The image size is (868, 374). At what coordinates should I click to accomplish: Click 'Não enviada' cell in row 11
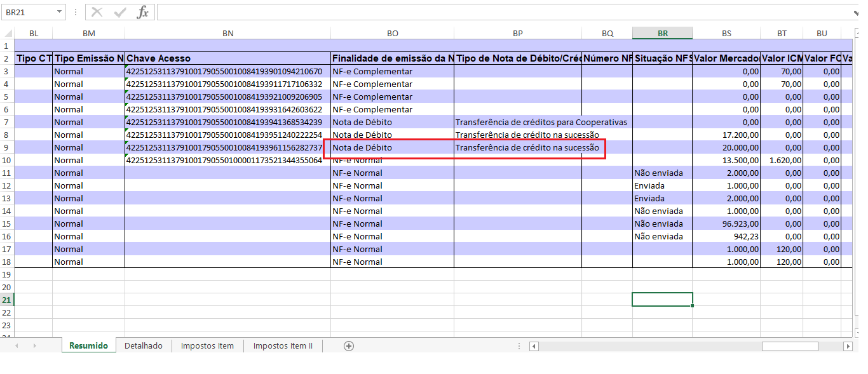(662, 173)
